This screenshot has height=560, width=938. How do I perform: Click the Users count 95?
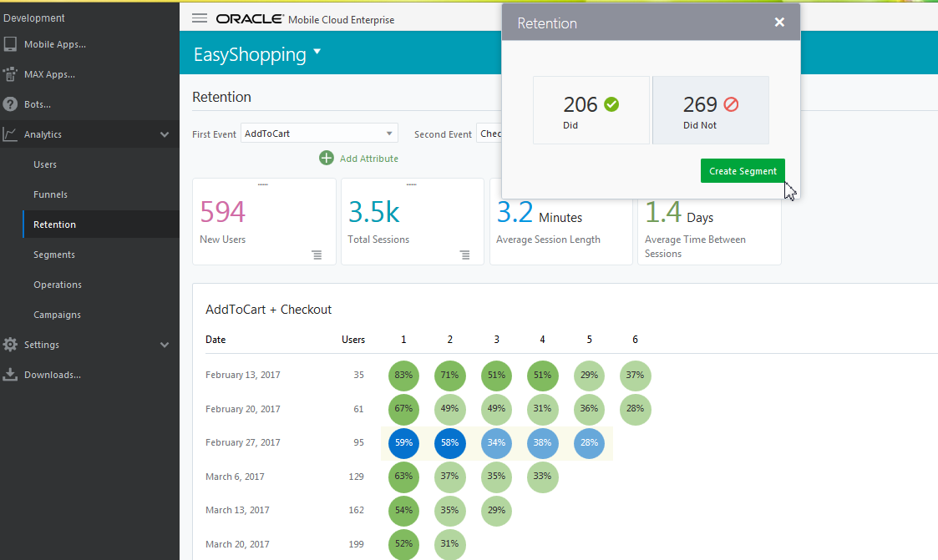point(359,442)
